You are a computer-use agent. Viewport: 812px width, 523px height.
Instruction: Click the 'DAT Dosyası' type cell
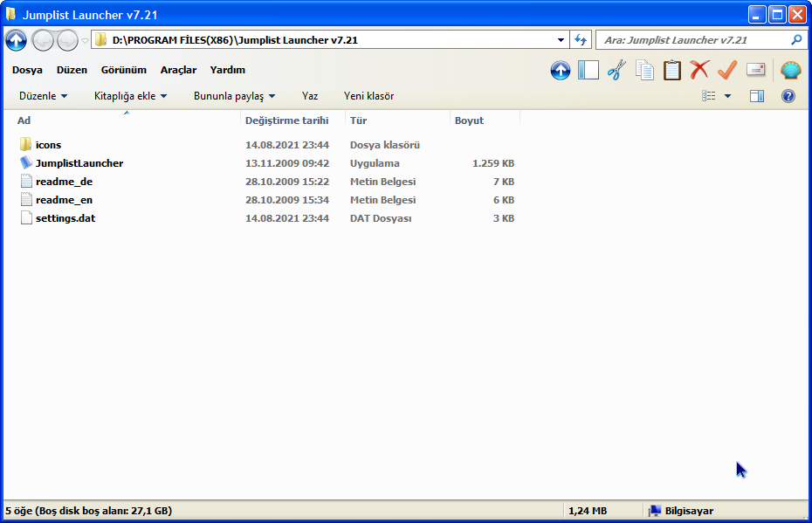click(381, 218)
